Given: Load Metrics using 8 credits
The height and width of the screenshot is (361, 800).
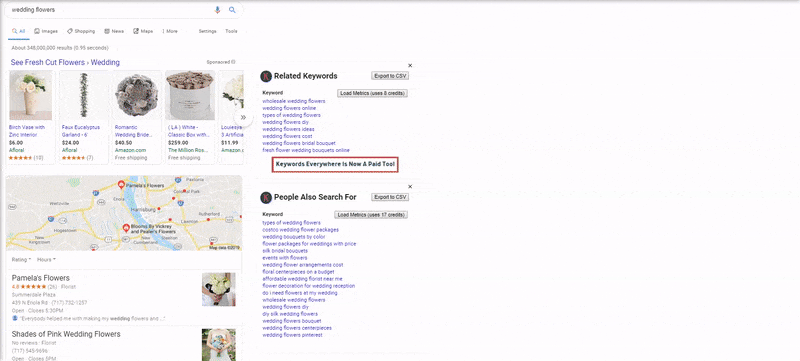Looking at the screenshot, I should pos(372,93).
